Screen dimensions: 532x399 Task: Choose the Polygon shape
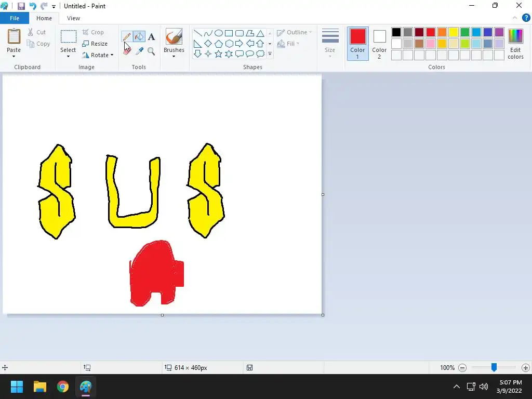point(250,33)
